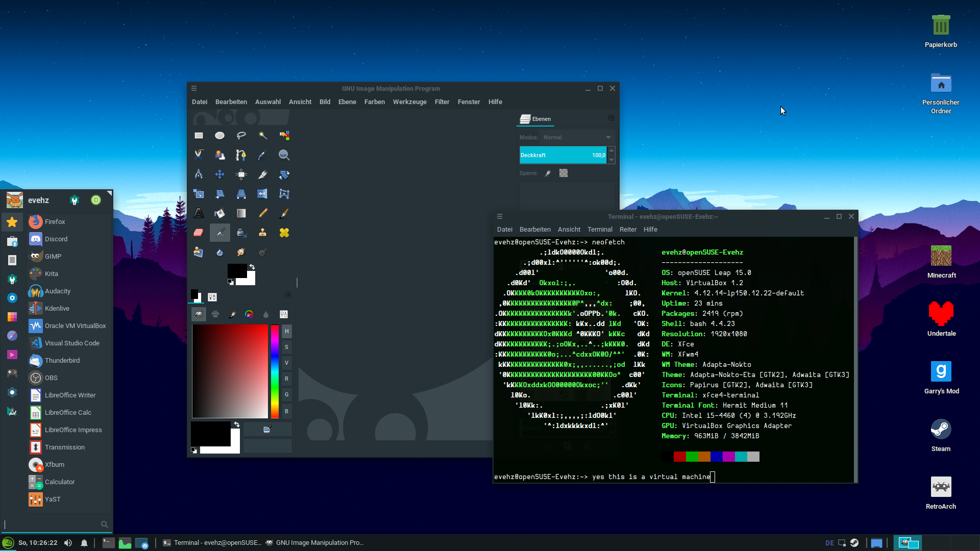Toggle lock pixels brush icon beside Sperre
The width and height of the screenshot is (980, 551).
point(548,173)
